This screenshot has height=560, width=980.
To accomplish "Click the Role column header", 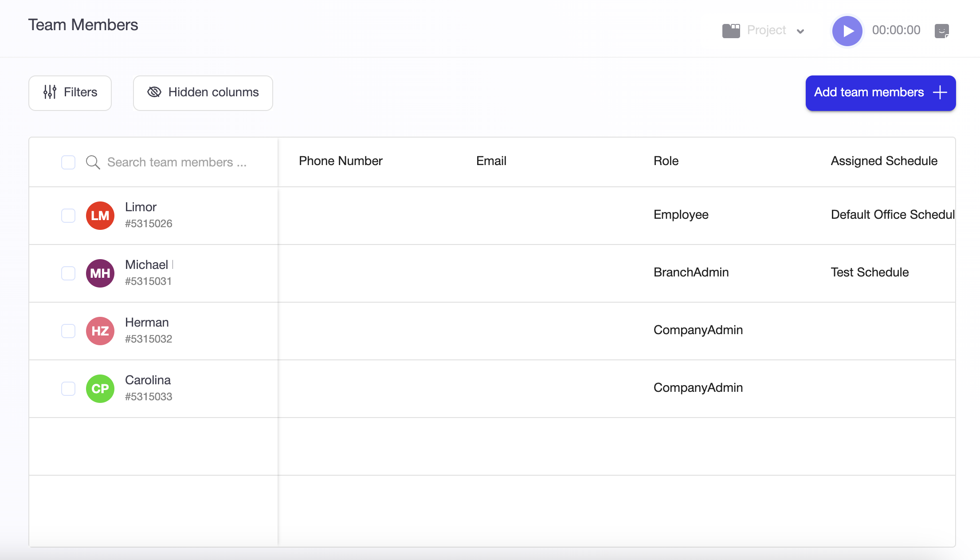I will click(666, 161).
